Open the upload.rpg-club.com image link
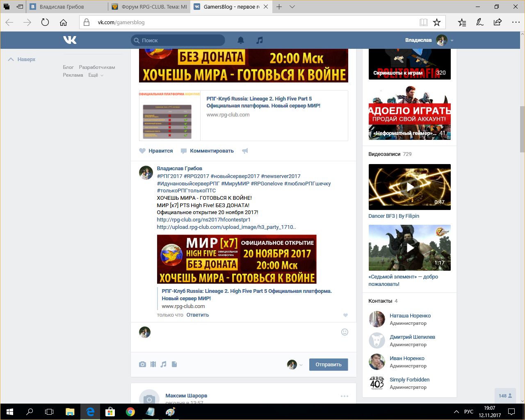525x420 pixels. [x=226, y=227]
